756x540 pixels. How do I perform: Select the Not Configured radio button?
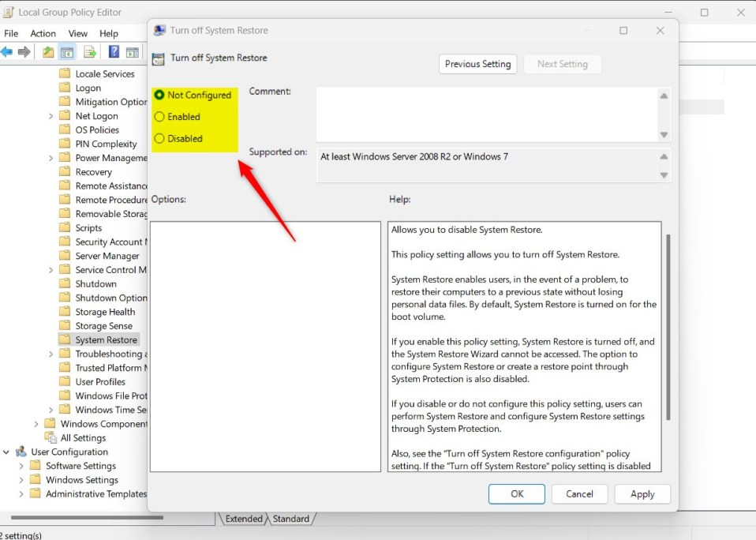159,95
